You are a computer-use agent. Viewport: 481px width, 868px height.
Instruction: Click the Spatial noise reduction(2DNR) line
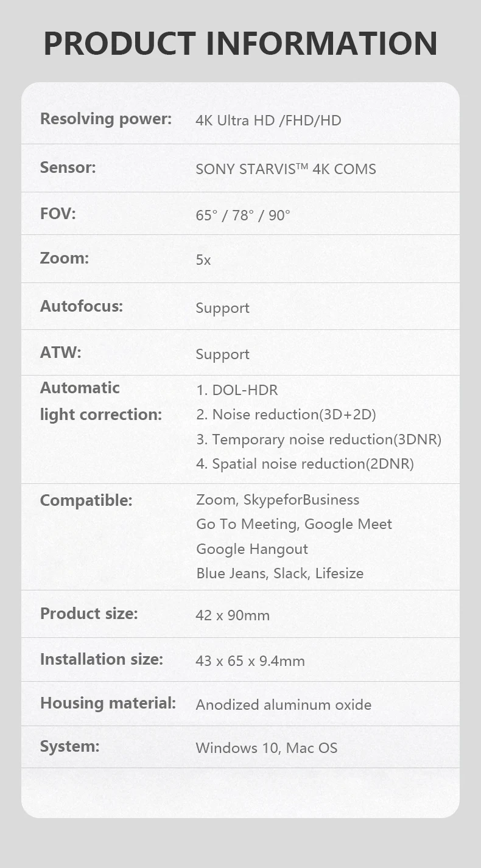point(304,464)
